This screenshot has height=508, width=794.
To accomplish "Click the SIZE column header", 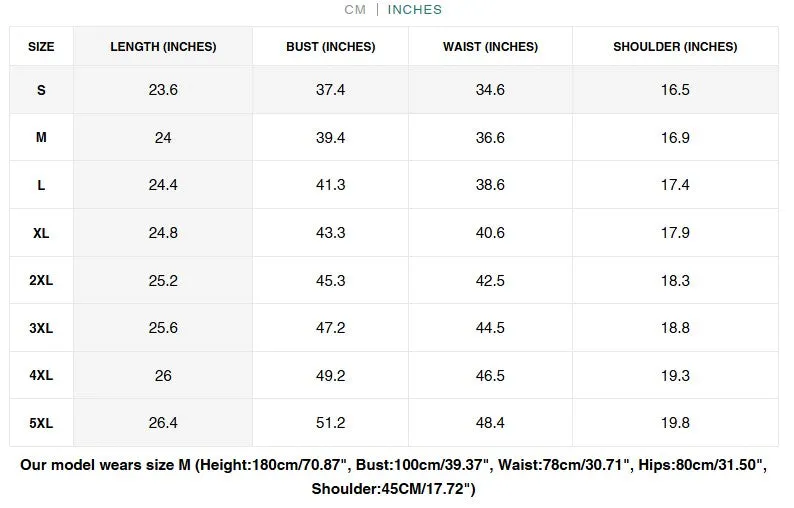I will pyautogui.click(x=41, y=47).
